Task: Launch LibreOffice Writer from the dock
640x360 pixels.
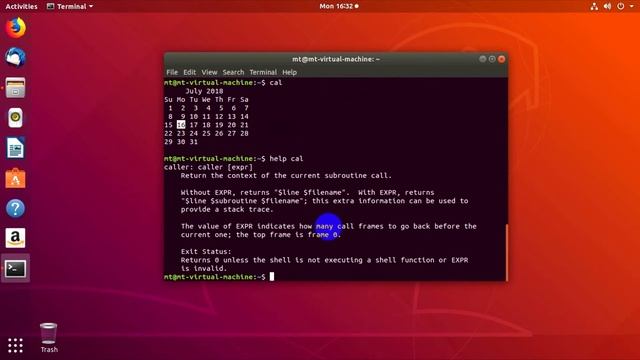Action: pos(16,148)
